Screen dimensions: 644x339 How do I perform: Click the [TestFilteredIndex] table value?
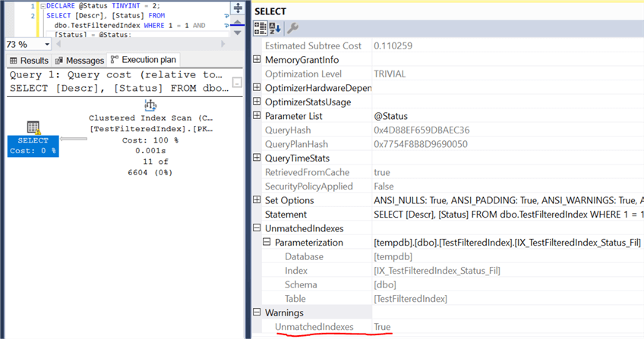[x=410, y=299]
